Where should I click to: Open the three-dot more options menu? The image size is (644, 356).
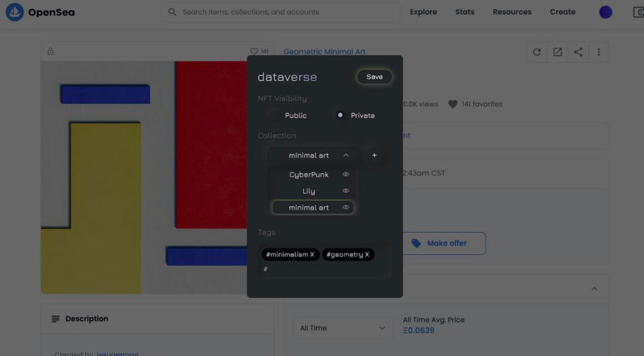click(x=599, y=52)
